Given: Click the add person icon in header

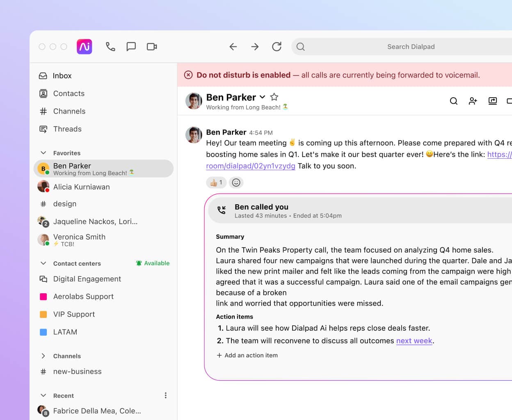Looking at the screenshot, I should 473,101.
